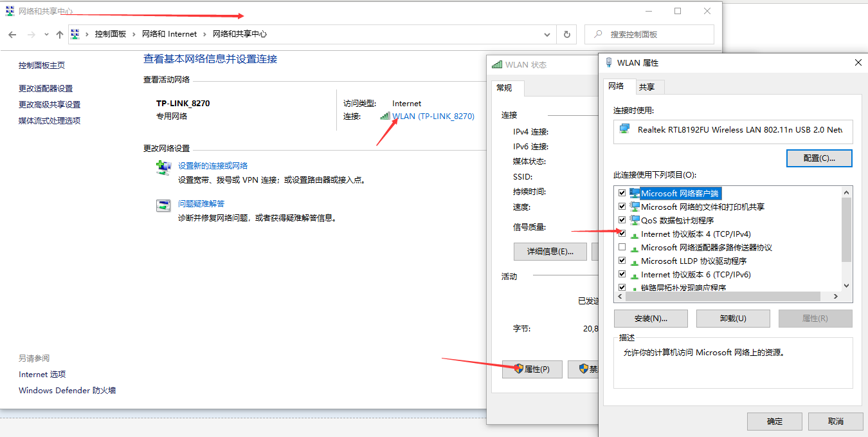868x437 pixels.
Task: Open the address bar history dropdown
Action: point(547,34)
